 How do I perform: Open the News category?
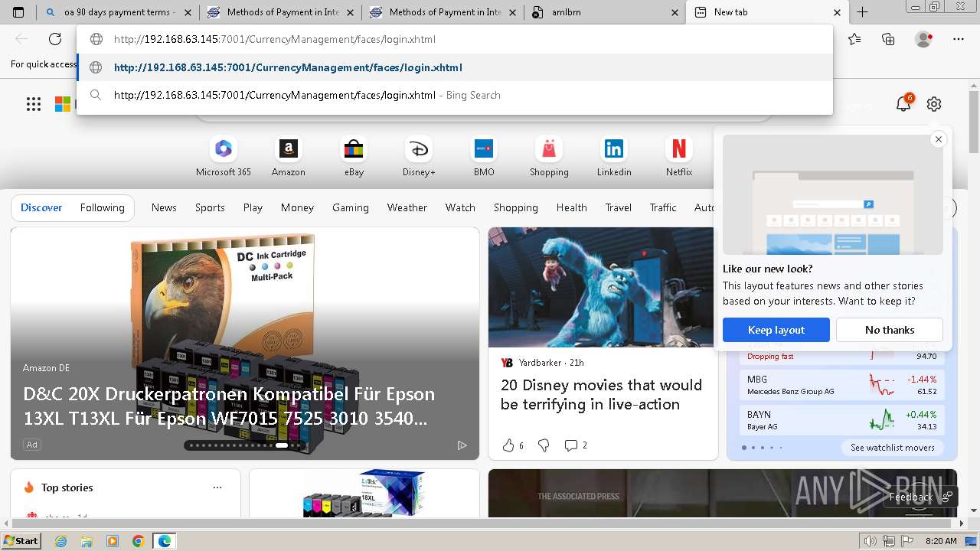164,207
